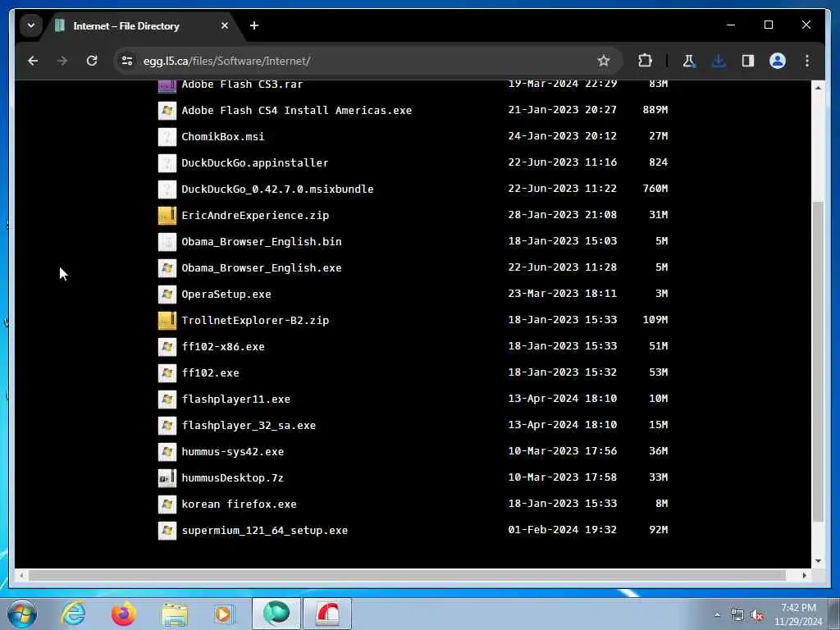Click the muted volume tray icon
840x630 pixels.
click(757, 615)
